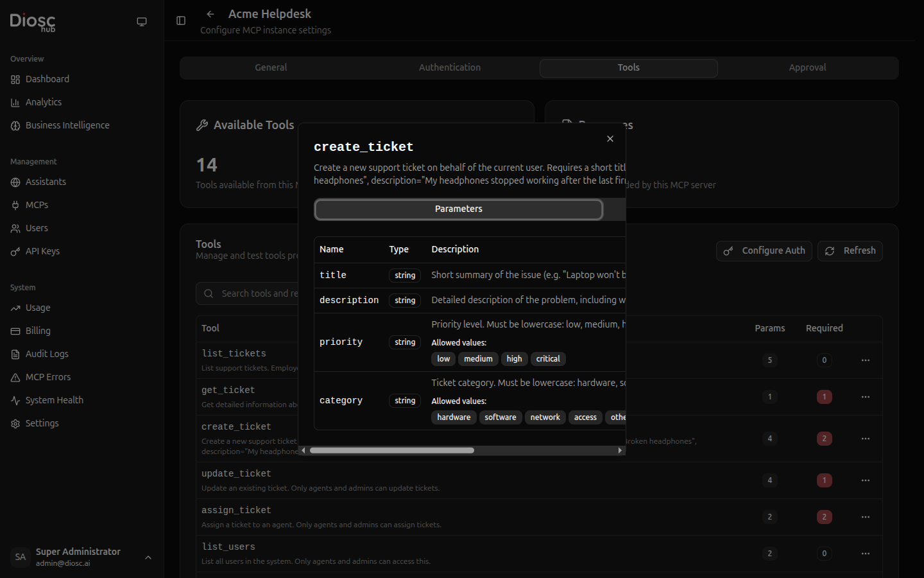Open the MCP Errors page

click(x=47, y=376)
